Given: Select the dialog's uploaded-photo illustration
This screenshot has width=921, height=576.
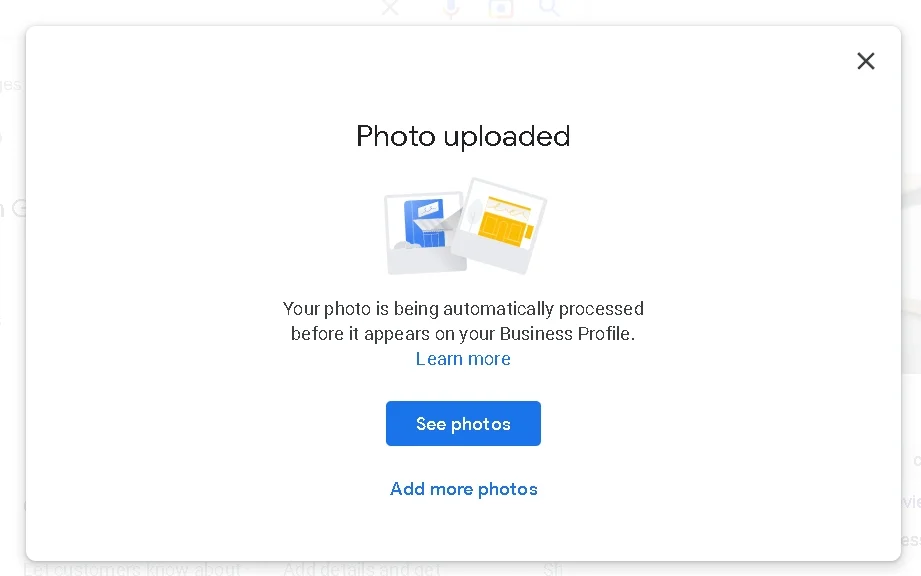Looking at the screenshot, I should (463, 225).
